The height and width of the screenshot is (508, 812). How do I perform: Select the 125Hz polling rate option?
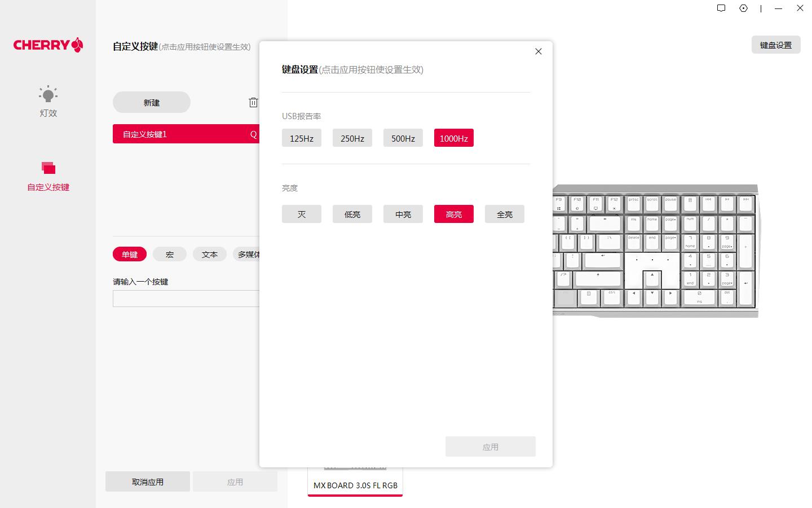301,138
